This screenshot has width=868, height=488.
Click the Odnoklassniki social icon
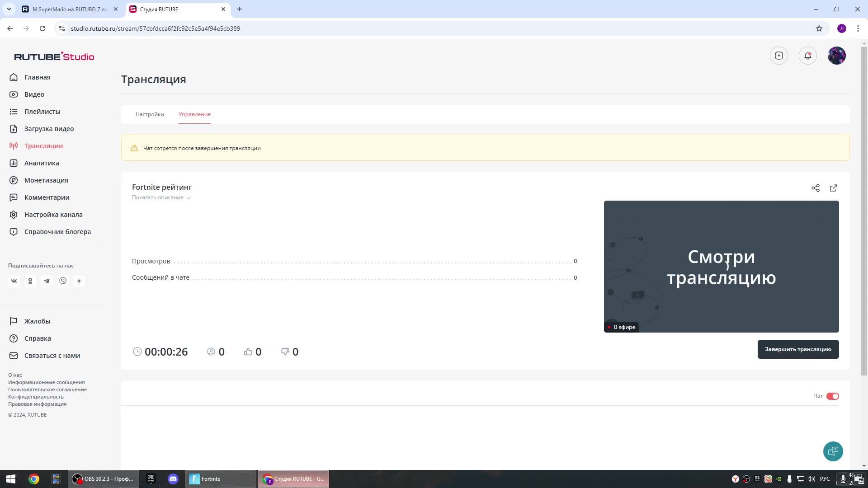tap(30, 281)
